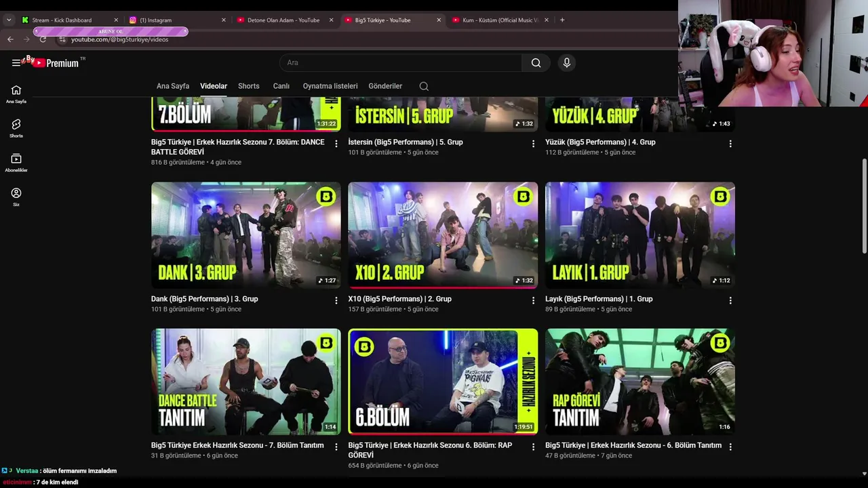
Task: Open the 6. Bölüm Tanıtımı video title
Action: [x=633, y=445]
